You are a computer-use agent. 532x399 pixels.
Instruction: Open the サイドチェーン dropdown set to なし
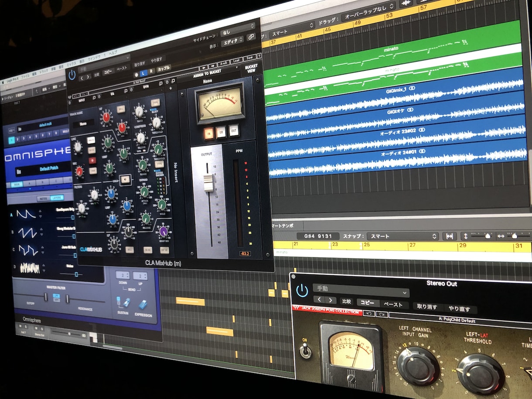[237, 32]
